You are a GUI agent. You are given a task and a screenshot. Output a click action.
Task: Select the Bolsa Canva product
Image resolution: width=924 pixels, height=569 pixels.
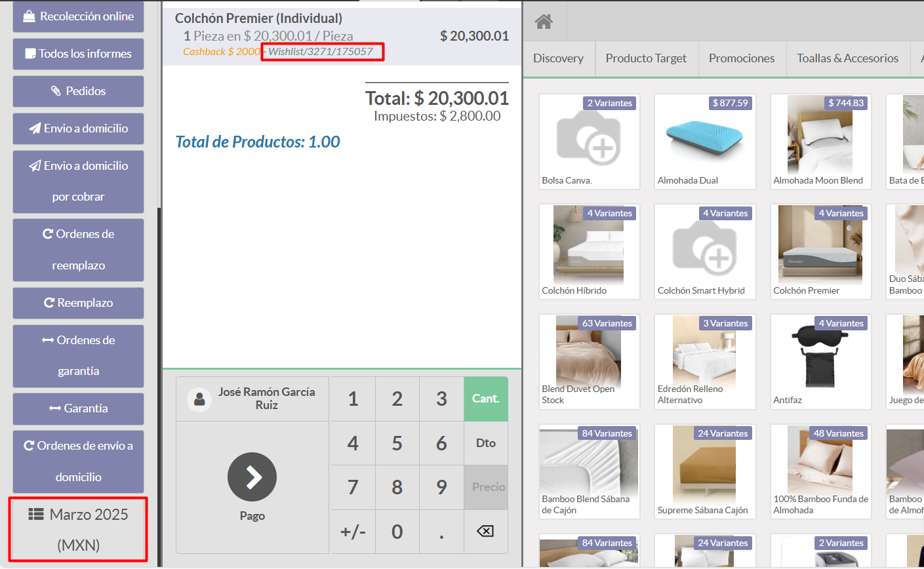(589, 142)
